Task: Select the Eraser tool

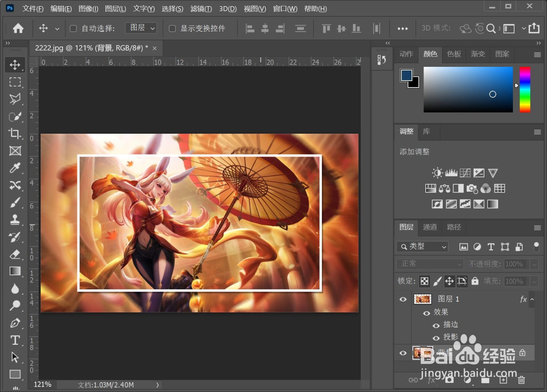Action: pos(15,254)
